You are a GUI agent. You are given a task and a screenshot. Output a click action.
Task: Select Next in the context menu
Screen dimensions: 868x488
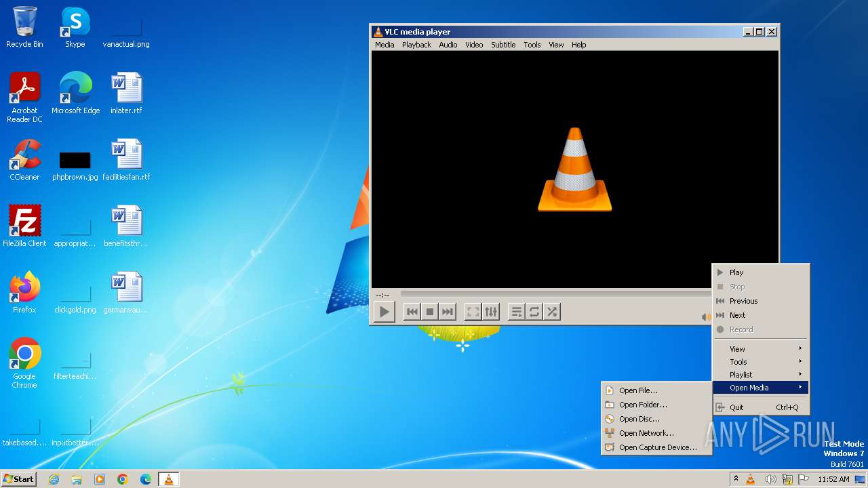(x=760, y=315)
